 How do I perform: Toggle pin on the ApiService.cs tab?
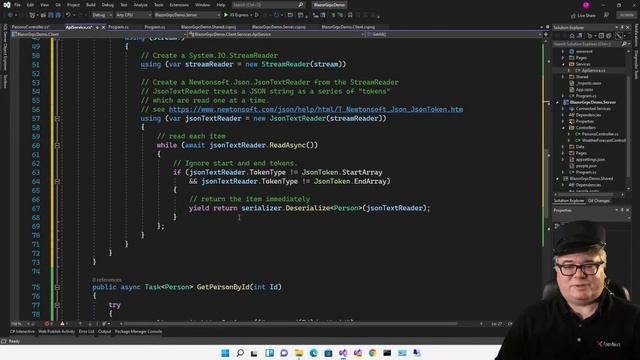coord(97,27)
